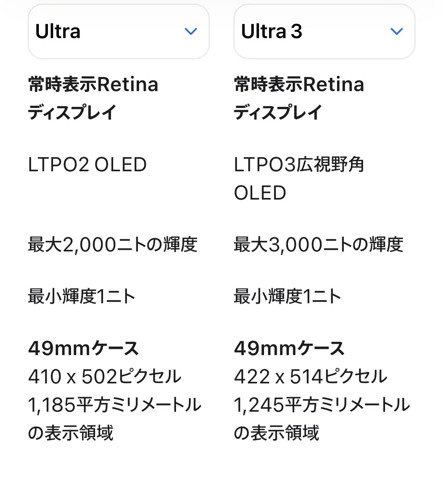Click the "Ultra 3" label in the second selector
442x504 pixels.
coord(271,31)
